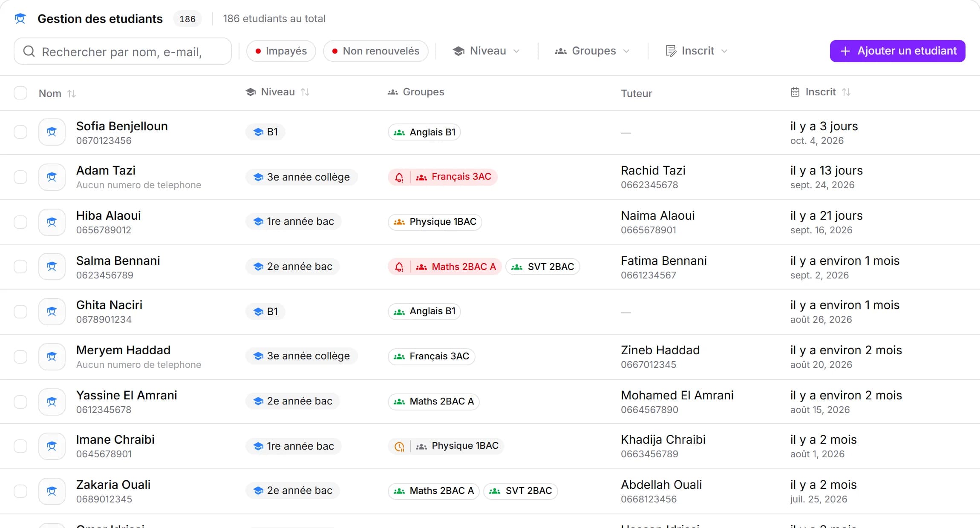Click the orange clock icon on Physique 1BAC

coord(399,446)
